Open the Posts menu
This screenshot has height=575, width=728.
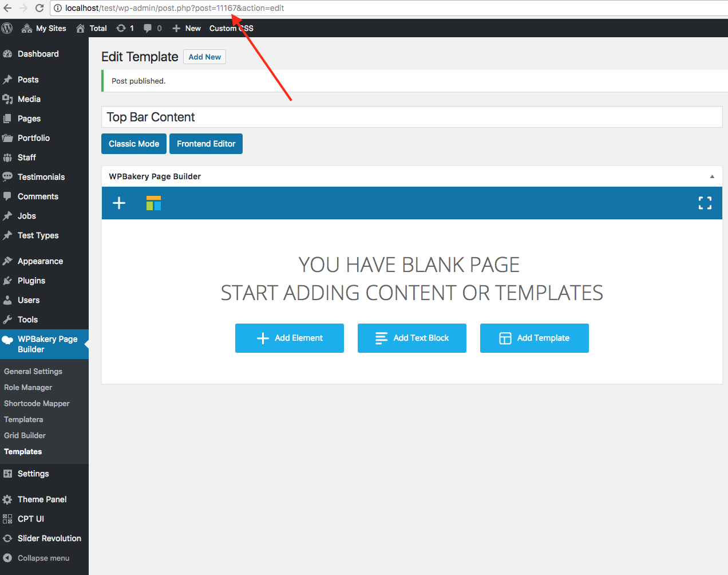pyautogui.click(x=44, y=80)
